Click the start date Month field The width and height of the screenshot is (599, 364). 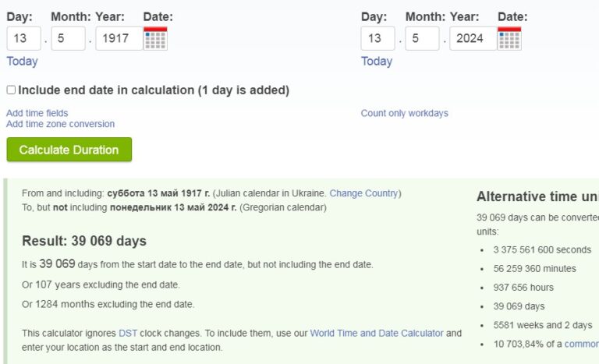pos(68,38)
